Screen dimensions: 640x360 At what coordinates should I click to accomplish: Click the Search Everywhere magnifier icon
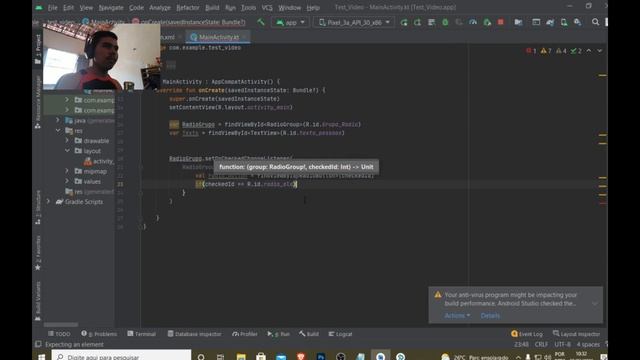(x=596, y=22)
